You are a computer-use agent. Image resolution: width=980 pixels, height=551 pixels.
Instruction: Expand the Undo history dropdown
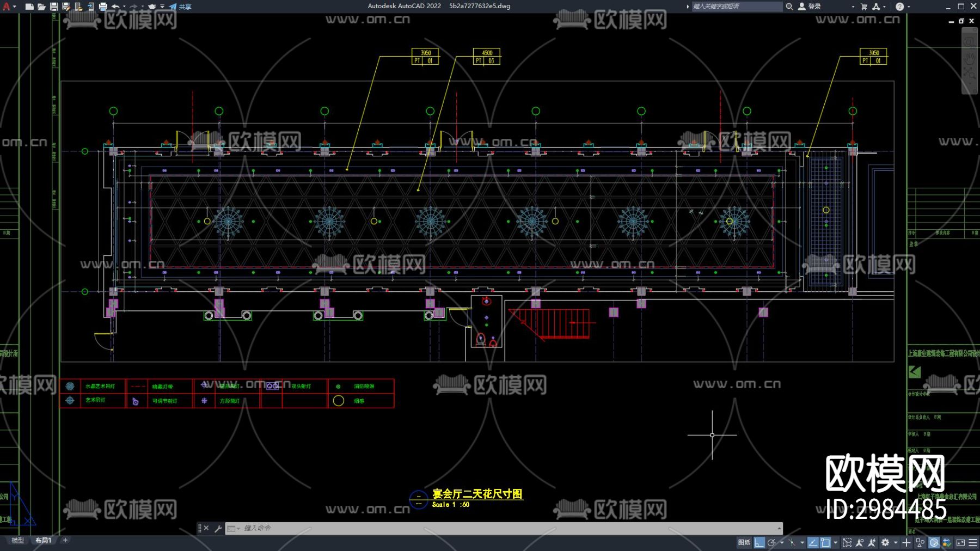click(x=124, y=7)
